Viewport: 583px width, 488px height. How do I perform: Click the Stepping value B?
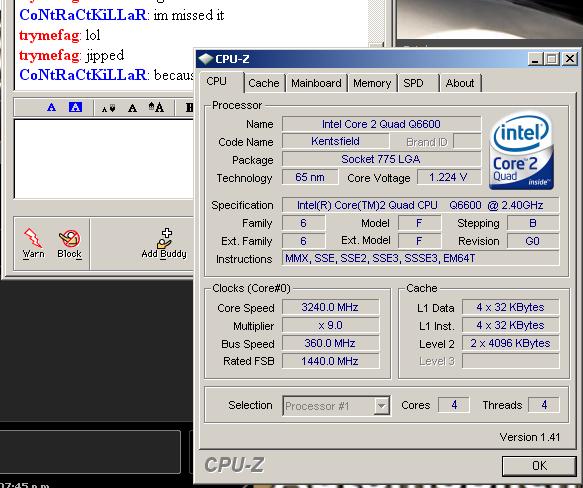tap(533, 223)
